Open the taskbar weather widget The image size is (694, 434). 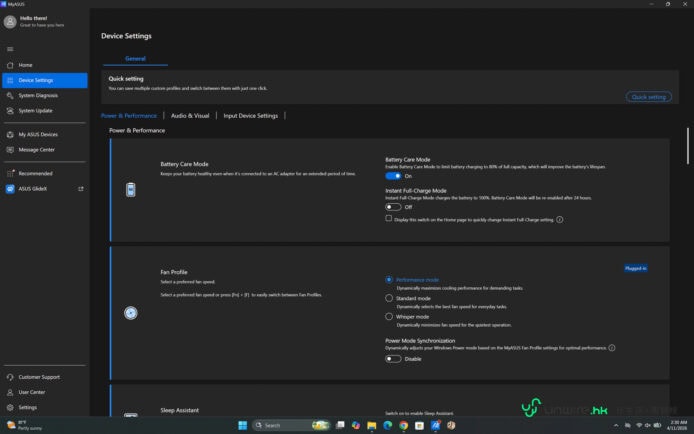pos(25,425)
